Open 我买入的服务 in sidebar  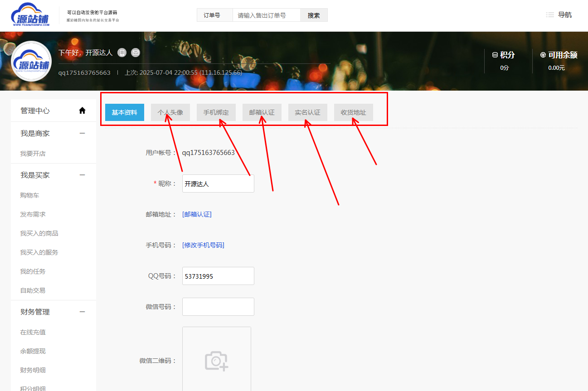pos(39,252)
